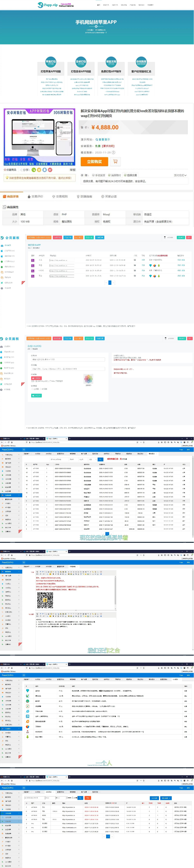Click the info icon beside 最后刷新 date

click(x=113, y=152)
